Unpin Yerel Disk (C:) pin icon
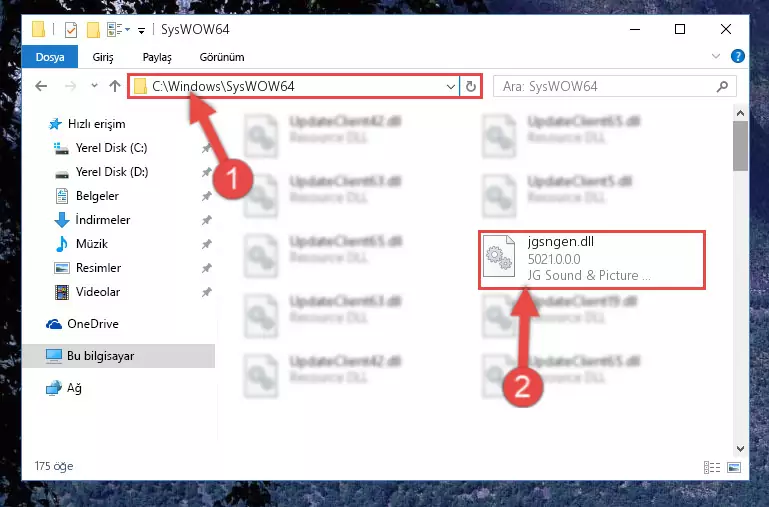 coord(206,148)
